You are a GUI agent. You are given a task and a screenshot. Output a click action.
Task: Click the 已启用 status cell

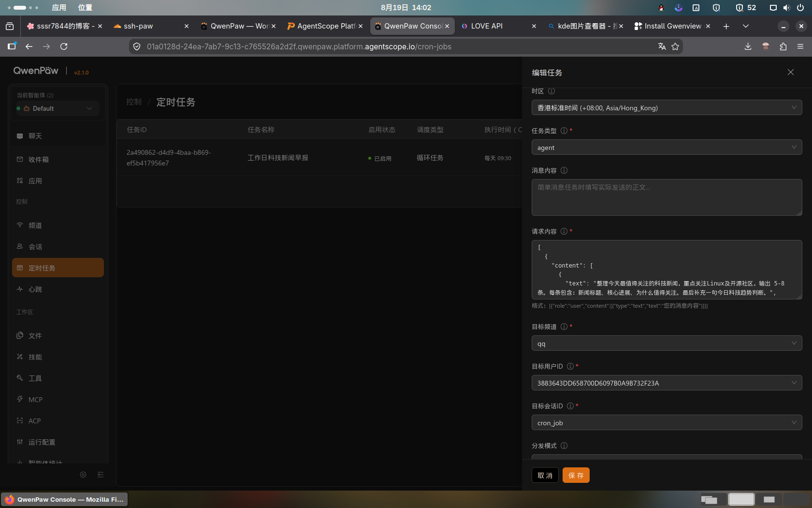click(380, 158)
